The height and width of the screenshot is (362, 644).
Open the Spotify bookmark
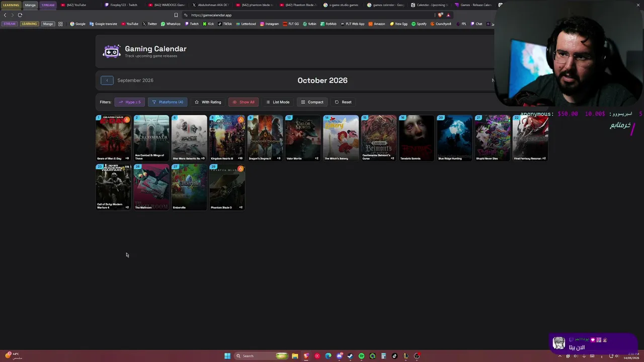coord(419,24)
